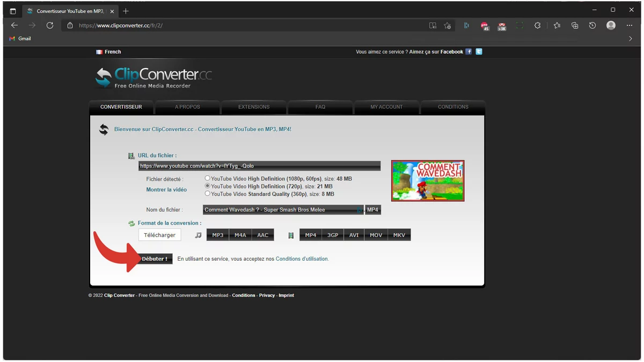Select High Definition 1080p 60fps option
The height and width of the screenshot is (362, 644).
208,178
